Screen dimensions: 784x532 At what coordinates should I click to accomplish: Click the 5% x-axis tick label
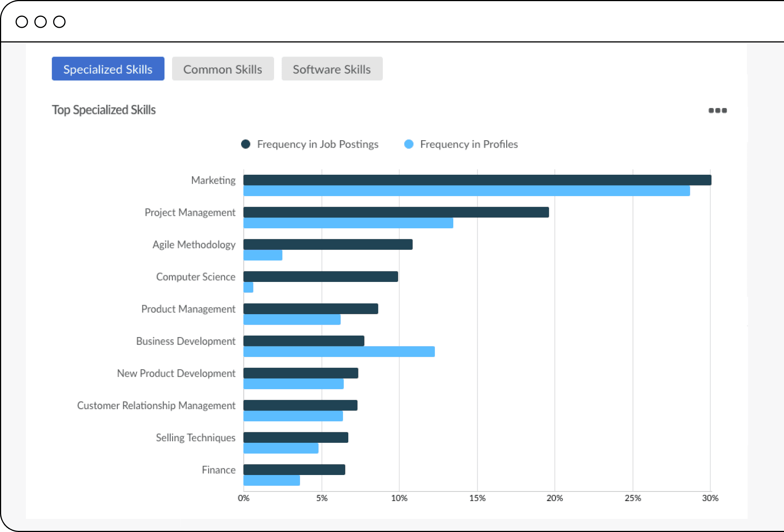point(322,498)
